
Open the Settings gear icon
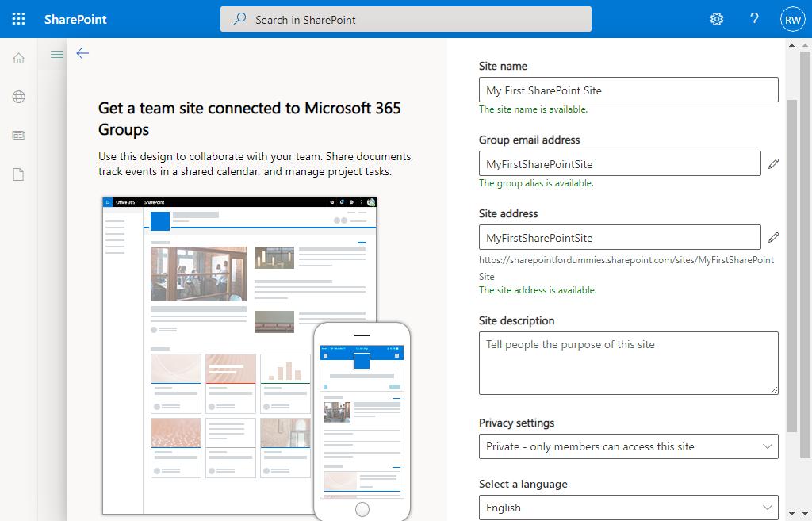click(x=716, y=19)
